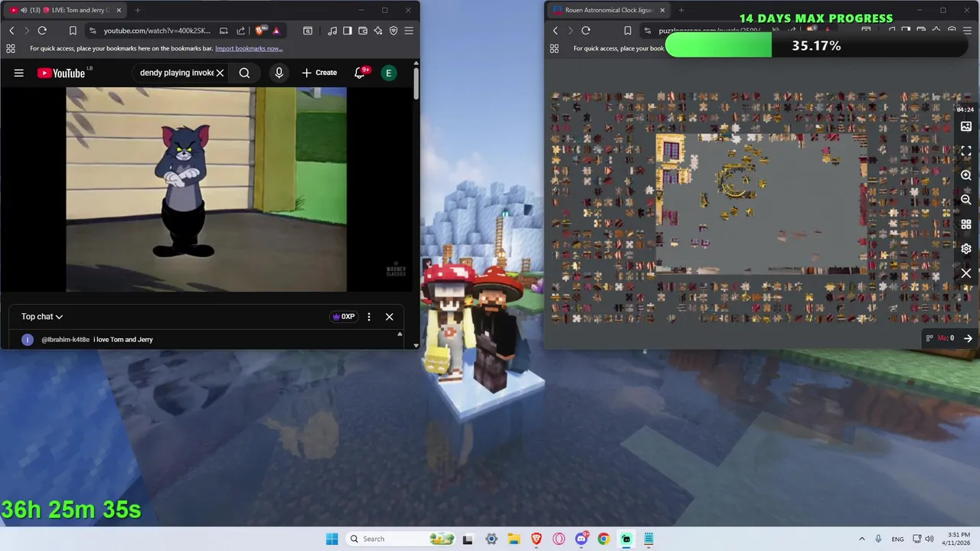980x551 pixels.
Task: Reload the YouTube page
Action: pos(42,31)
